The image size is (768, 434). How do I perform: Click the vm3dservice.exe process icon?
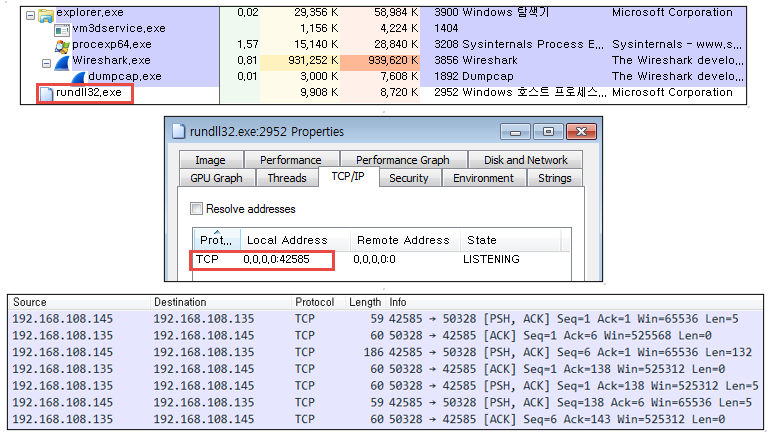(62, 30)
